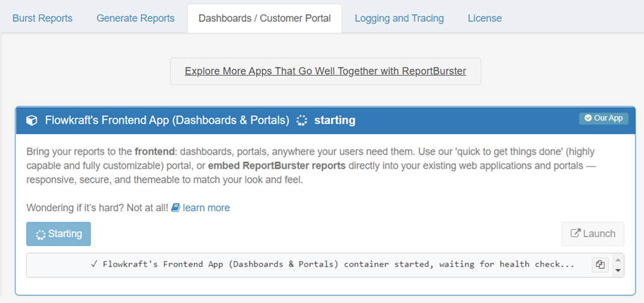Switch to the Burst Reports tab

click(x=42, y=18)
